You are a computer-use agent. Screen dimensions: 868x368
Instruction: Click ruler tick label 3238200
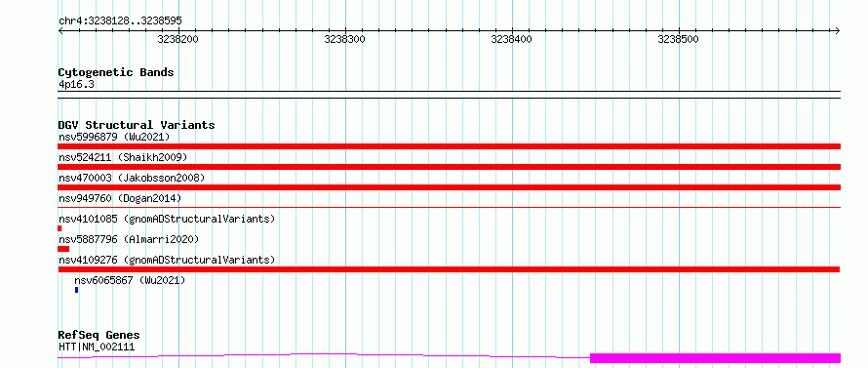pyautogui.click(x=178, y=39)
